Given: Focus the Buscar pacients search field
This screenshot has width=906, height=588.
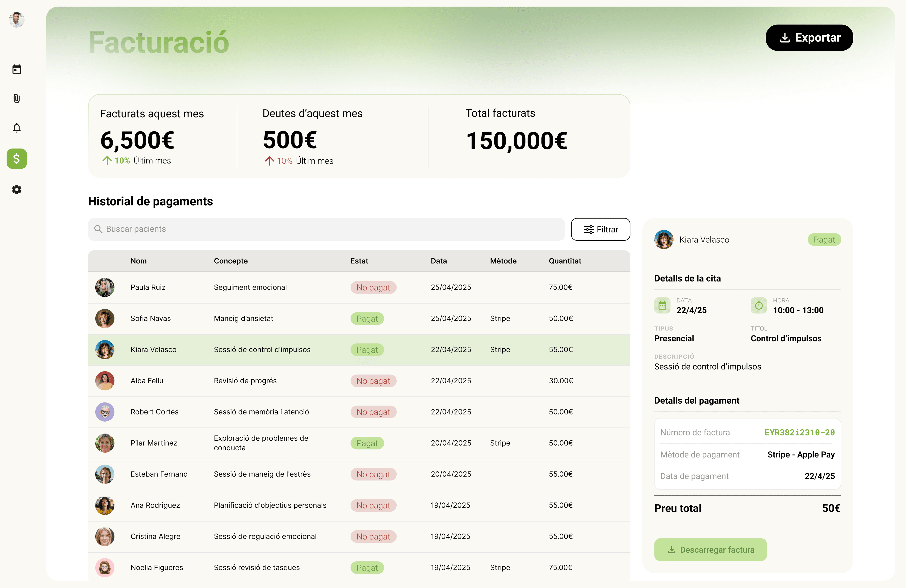Looking at the screenshot, I should (x=326, y=229).
